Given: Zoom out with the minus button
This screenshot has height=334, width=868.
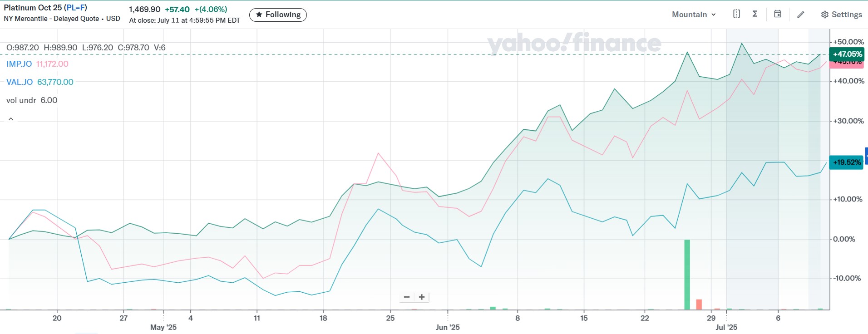Looking at the screenshot, I should tap(407, 297).
